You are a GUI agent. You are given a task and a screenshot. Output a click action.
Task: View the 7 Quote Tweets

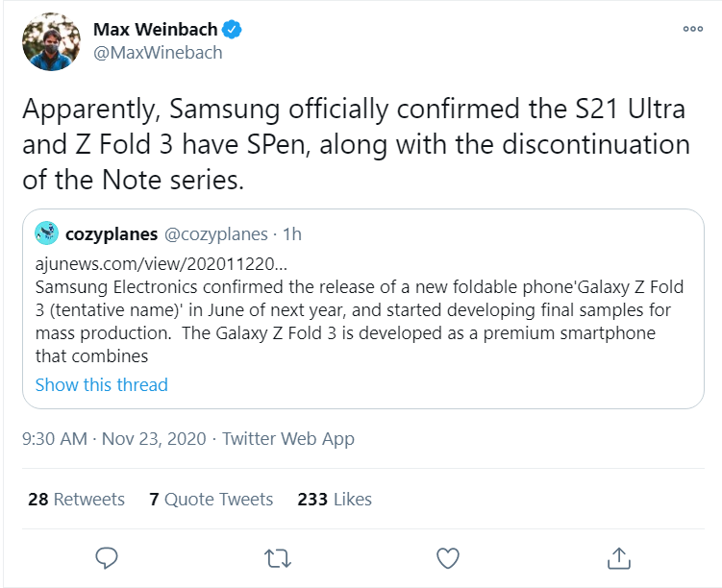212,499
